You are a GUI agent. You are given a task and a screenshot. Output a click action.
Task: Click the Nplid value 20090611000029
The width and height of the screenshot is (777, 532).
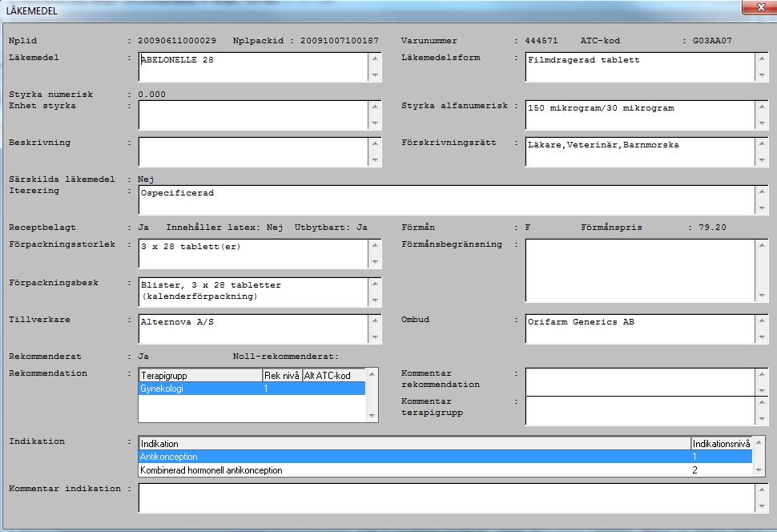point(177,41)
